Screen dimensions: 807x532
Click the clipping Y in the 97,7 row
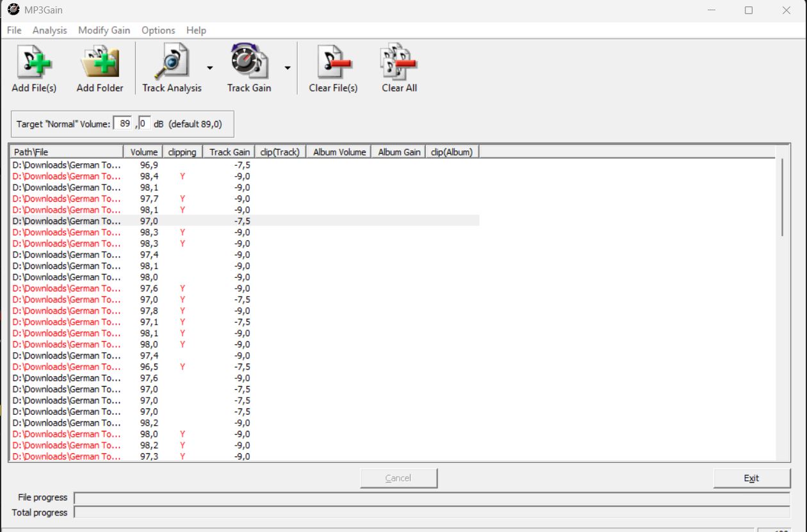click(183, 198)
